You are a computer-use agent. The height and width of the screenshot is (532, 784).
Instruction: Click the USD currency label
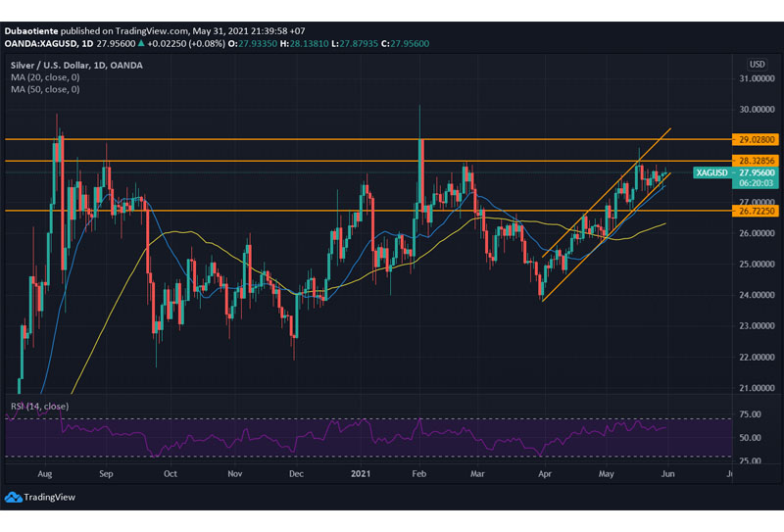(757, 64)
